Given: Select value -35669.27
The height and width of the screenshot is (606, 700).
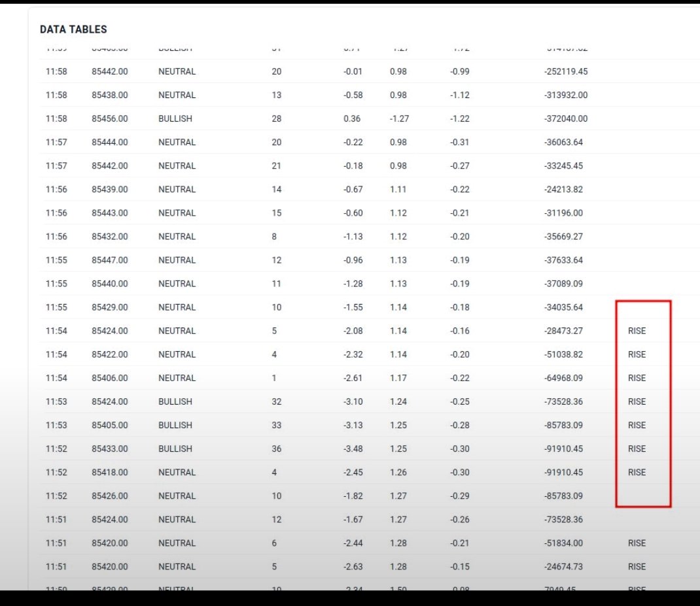Looking at the screenshot, I should [563, 237].
